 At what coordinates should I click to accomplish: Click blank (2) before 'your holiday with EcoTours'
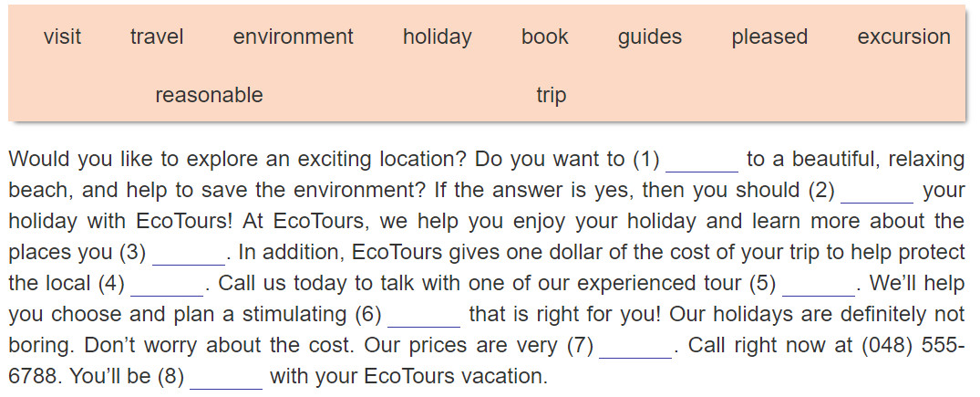tap(877, 192)
